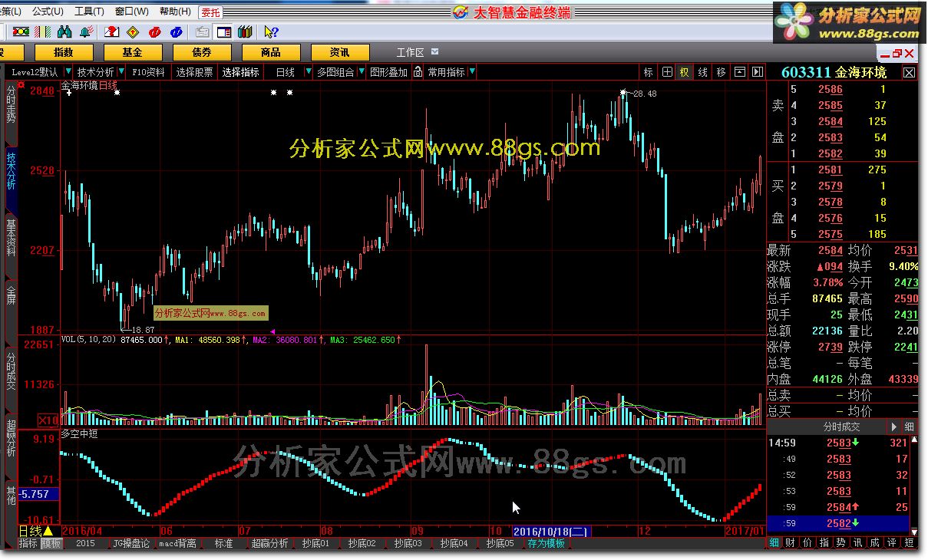Click the traffic-light icon in the toolbar

[21, 31]
